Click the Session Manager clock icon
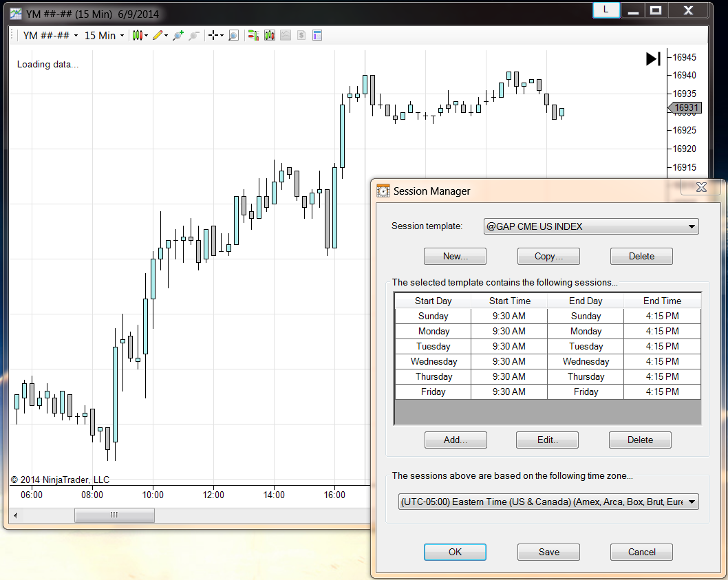 383,191
